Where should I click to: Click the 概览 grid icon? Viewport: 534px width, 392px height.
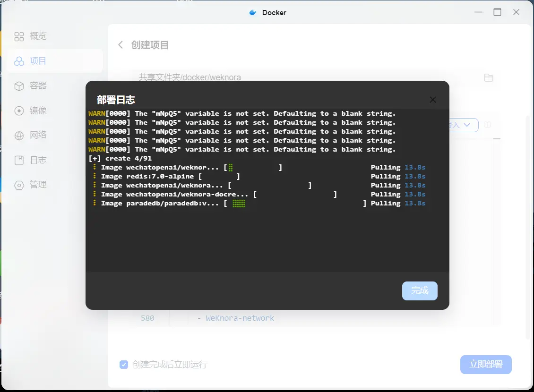[19, 36]
